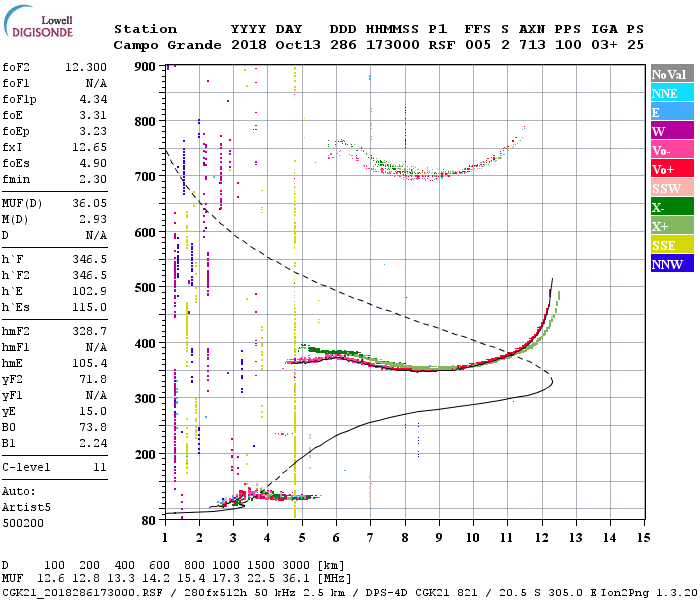Image resolution: width=700 pixels, height=600 pixels.
Task: Click the PPS value 100
Action: coord(568,45)
